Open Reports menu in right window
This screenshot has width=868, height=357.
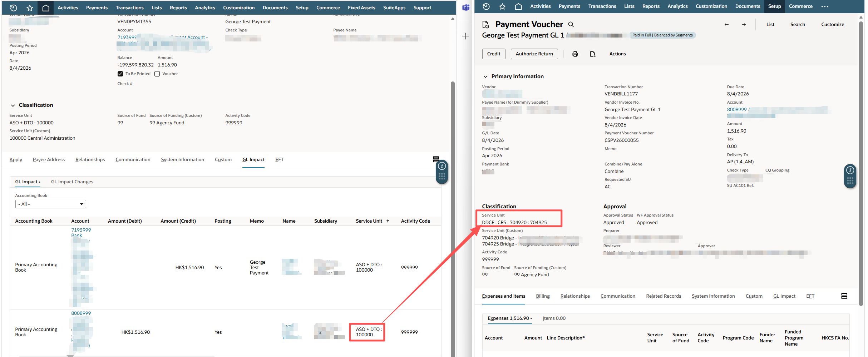[651, 6]
